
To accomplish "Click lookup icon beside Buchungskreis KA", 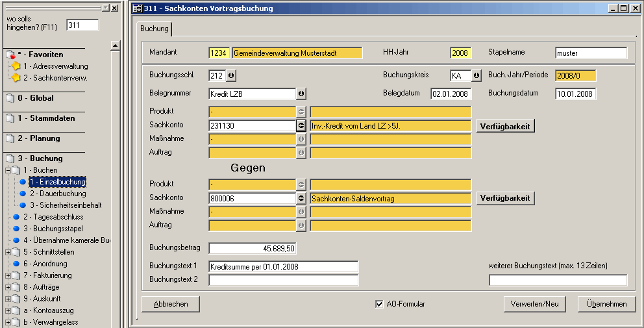I will 477,75.
